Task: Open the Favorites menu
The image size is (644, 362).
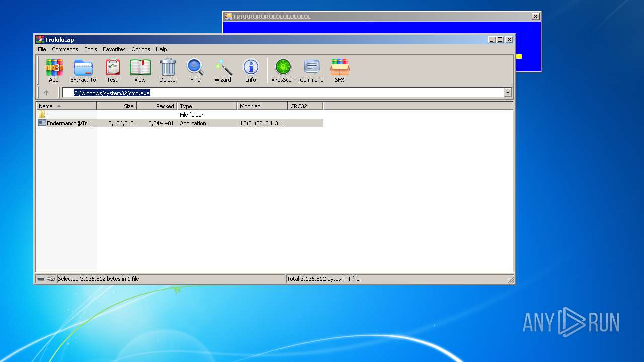Action: click(x=114, y=49)
